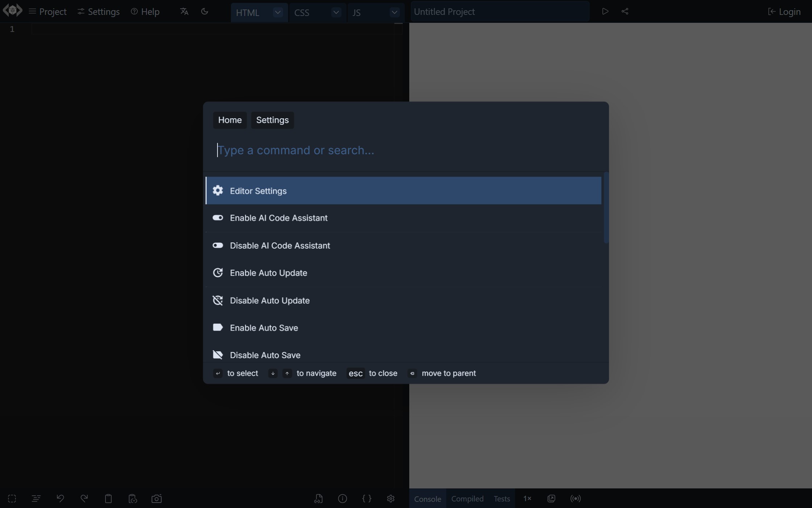Click the Login button
The height and width of the screenshot is (508, 812).
tap(785, 11)
